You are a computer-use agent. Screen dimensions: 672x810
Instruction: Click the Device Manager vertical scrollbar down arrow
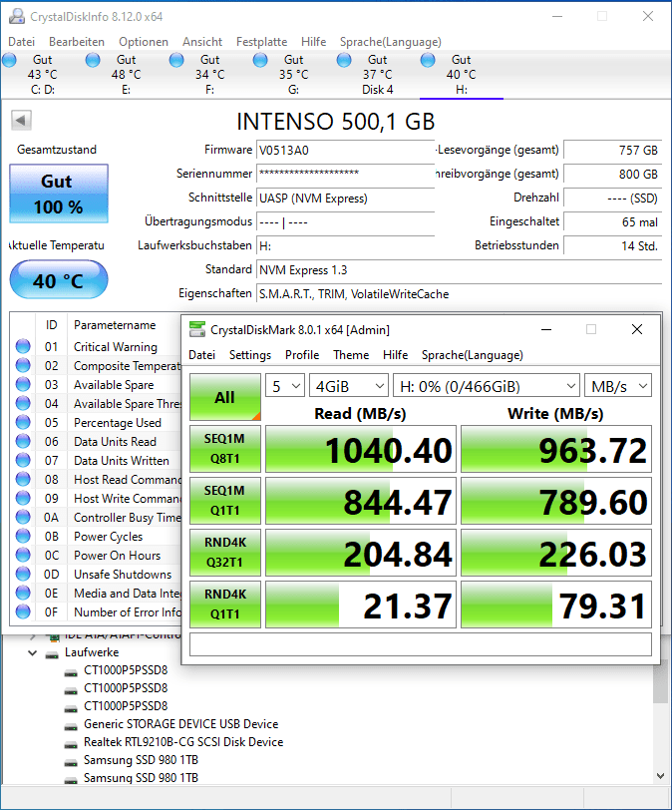[x=660, y=775]
